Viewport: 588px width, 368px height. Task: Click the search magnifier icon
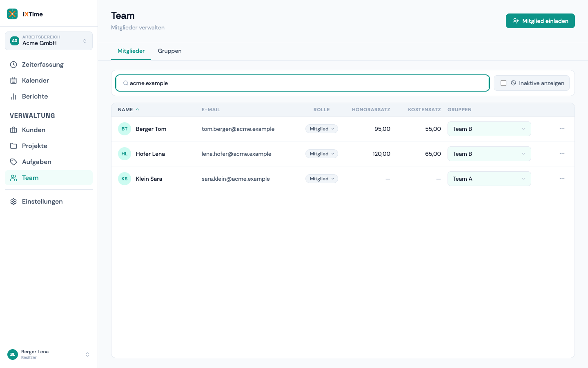pyautogui.click(x=126, y=83)
